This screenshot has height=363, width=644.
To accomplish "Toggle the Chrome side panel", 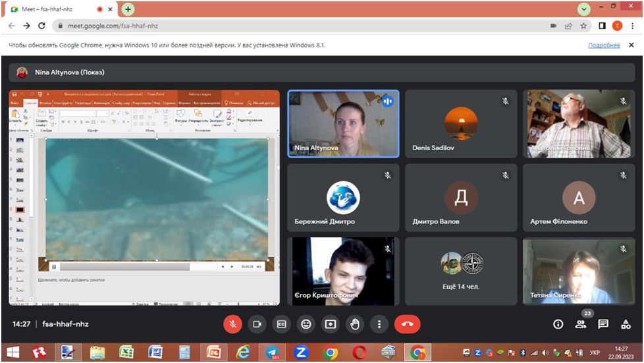I will tap(602, 26).
